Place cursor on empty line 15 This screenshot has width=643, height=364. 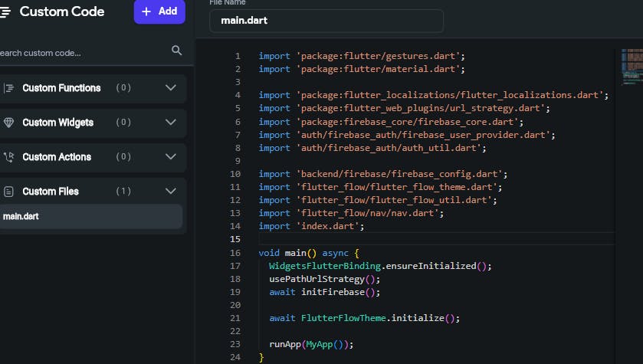point(429,240)
